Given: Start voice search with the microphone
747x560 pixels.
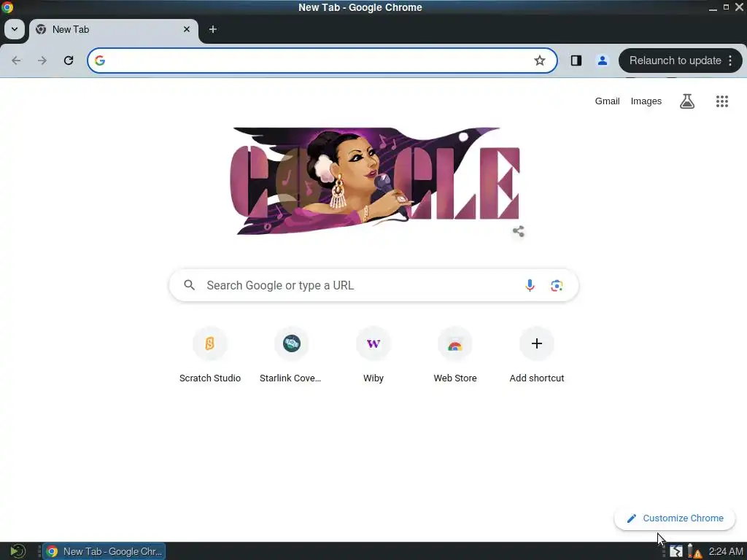Looking at the screenshot, I should click(x=530, y=285).
